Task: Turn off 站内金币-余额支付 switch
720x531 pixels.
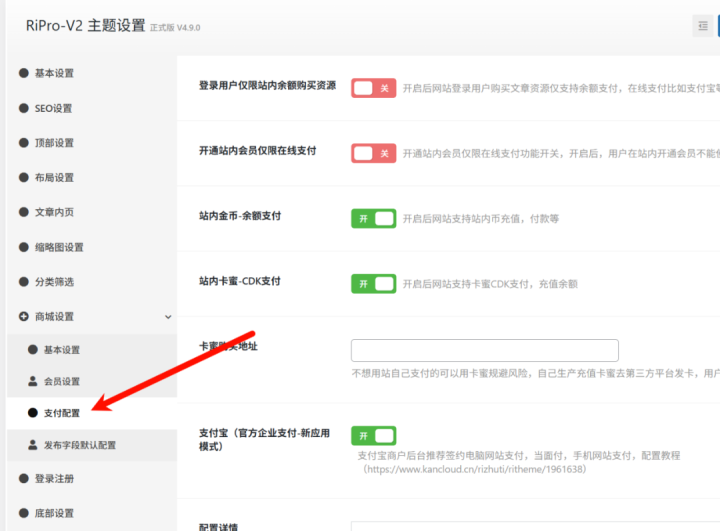Action: (374, 219)
